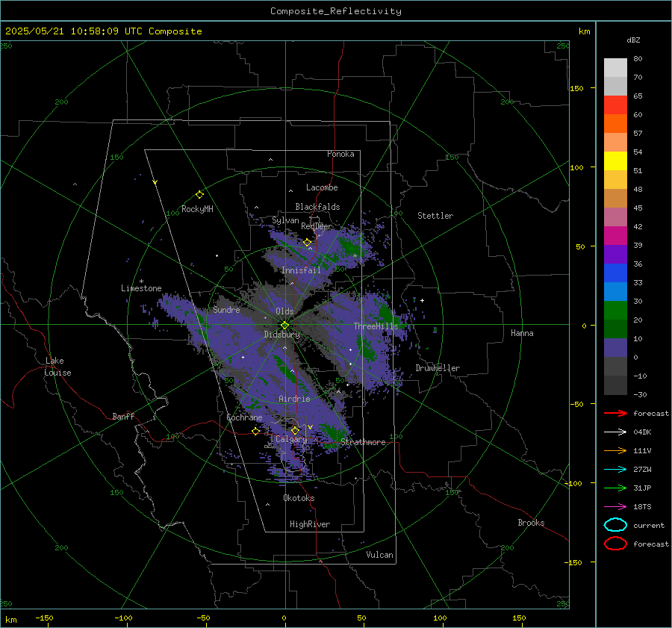
Task: Click the ThreeHills city label
Action: (376, 326)
